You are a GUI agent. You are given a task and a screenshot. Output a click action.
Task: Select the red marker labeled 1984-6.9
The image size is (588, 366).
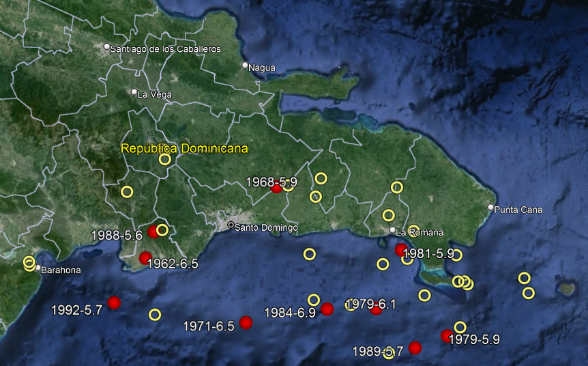(x=327, y=309)
